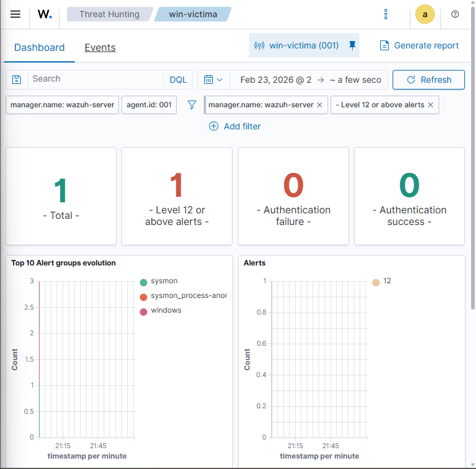The height and width of the screenshot is (469, 476).
Task: Click Generate report link
Action: (x=420, y=45)
